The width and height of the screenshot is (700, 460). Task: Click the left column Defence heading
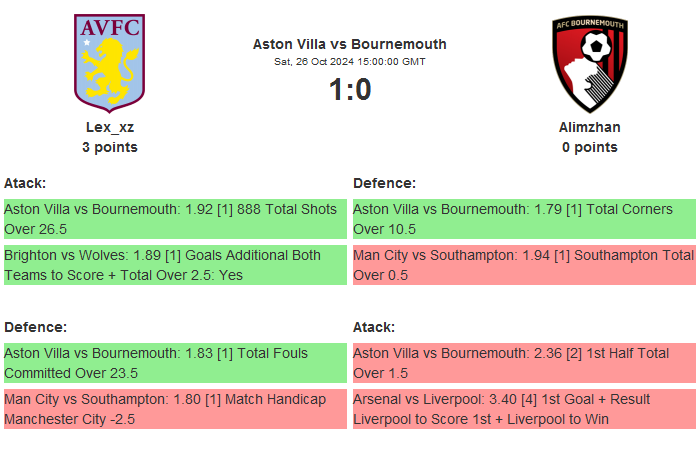[35, 327]
